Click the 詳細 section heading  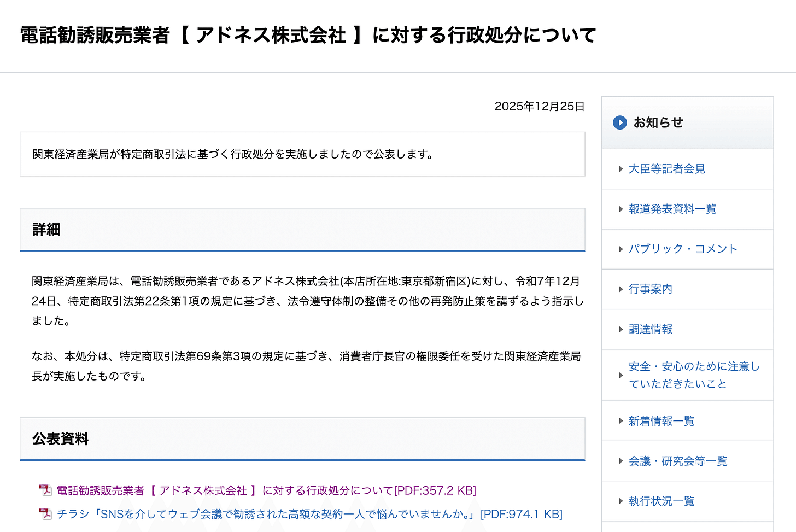point(46,230)
